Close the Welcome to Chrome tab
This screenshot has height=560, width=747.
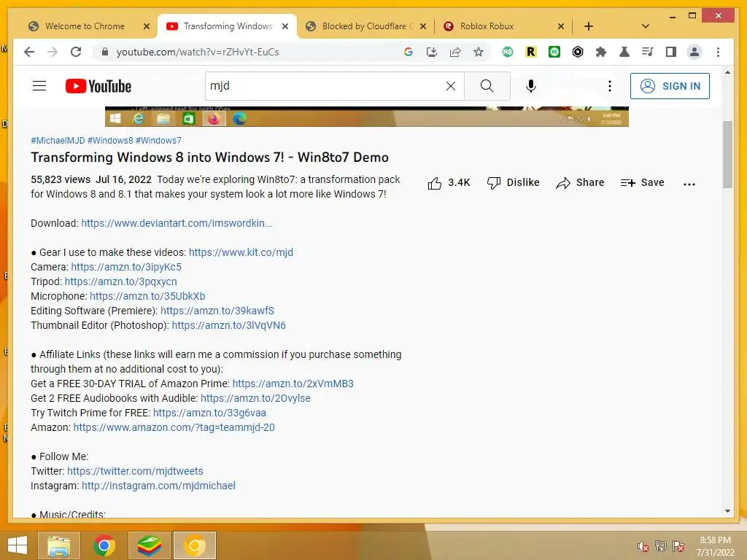[147, 26]
